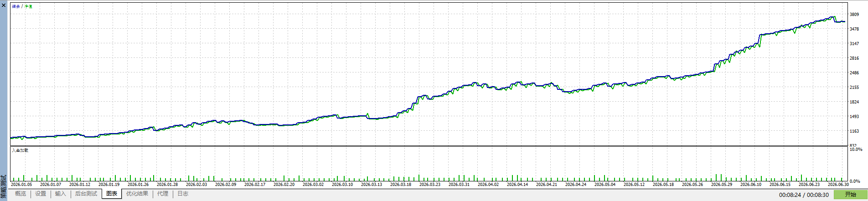This screenshot has width=868, height=201.
Task: Open the 后台测试 tab
Action: [x=86, y=194]
